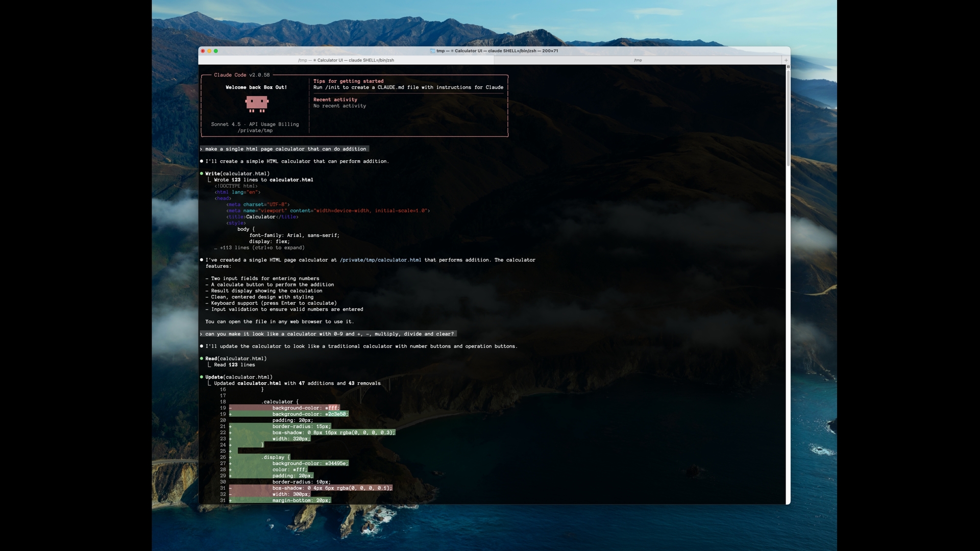Click the folder proxy icon in title bar
This screenshot has height=551, width=980.
432,51
